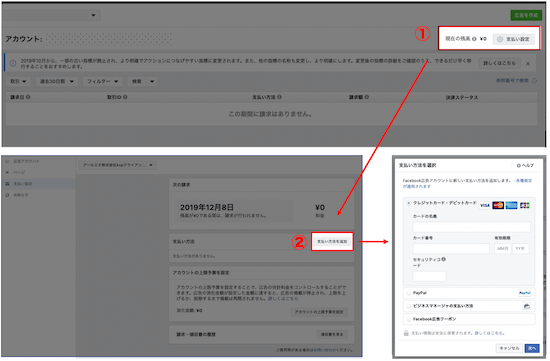The width and height of the screenshot is (550, 361).
Task: Click the 2019年12月8日 next billing date
Action: point(208,208)
